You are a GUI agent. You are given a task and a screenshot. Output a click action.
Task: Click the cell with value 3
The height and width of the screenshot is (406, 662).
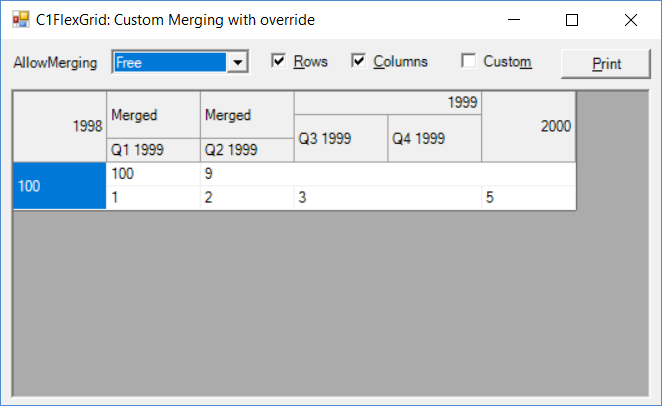click(x=387, y=198)
